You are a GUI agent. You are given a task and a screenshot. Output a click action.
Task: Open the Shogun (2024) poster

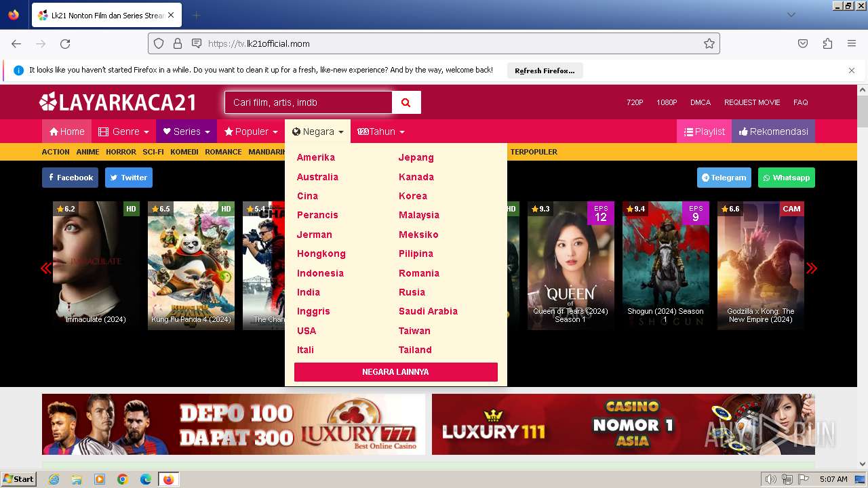coord(666,266)
